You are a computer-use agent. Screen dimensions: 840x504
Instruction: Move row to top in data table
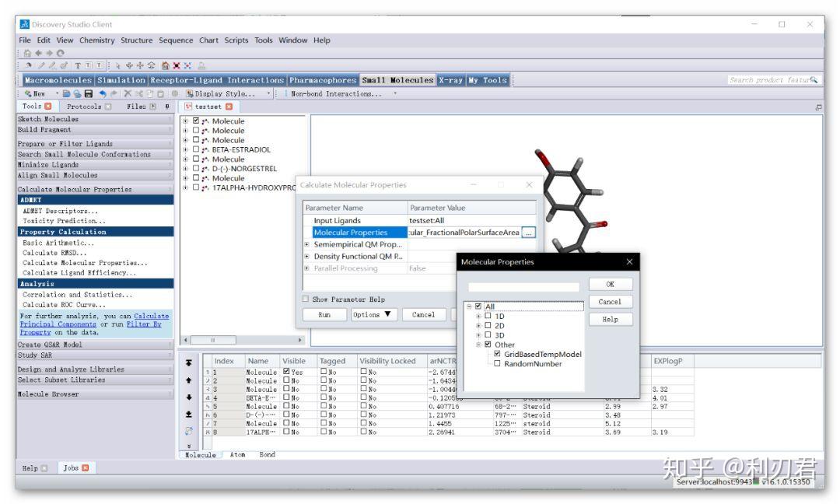tap(188, 363)
